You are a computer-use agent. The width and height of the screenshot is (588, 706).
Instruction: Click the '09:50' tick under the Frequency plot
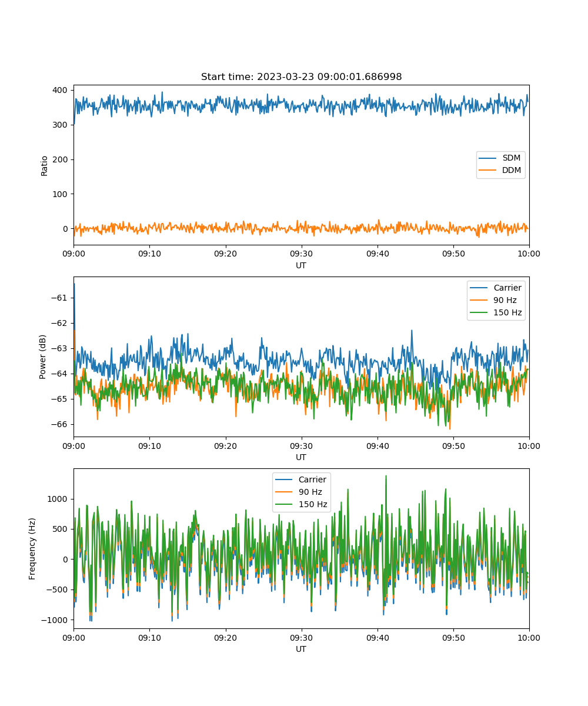[x=453, y=638]
